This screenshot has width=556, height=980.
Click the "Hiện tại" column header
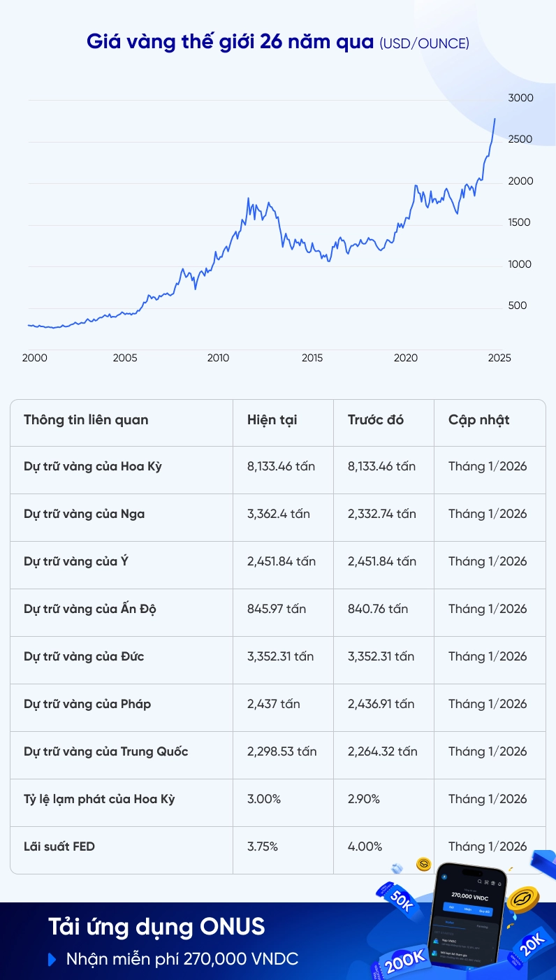click(x=272, y=420)
